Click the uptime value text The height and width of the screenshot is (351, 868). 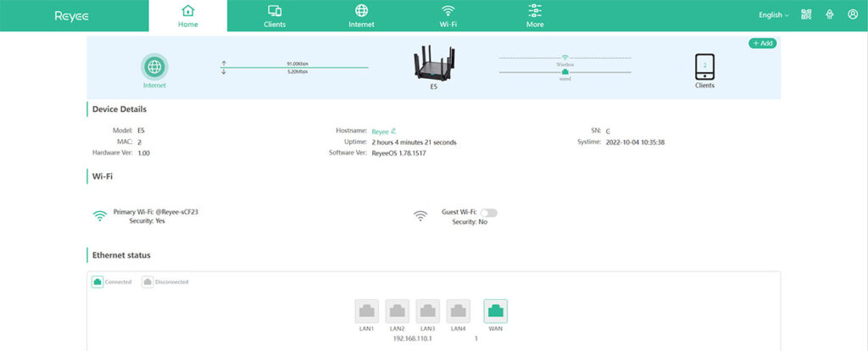(x=414, y=142)
